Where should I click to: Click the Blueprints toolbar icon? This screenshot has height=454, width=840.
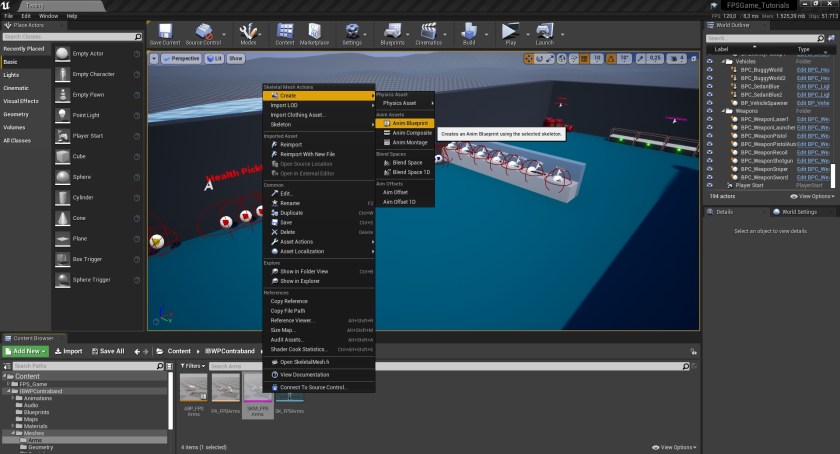click(393, 32)
